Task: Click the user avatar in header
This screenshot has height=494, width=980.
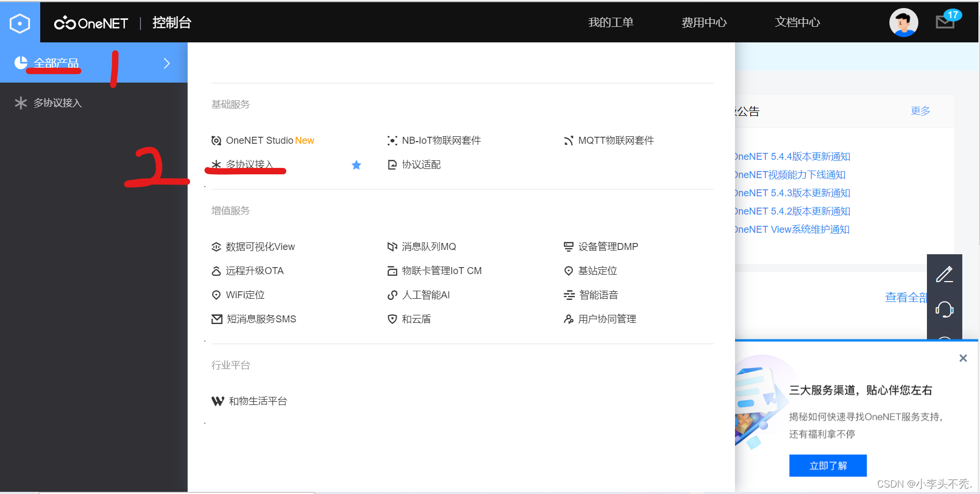Action: [903, 23]
